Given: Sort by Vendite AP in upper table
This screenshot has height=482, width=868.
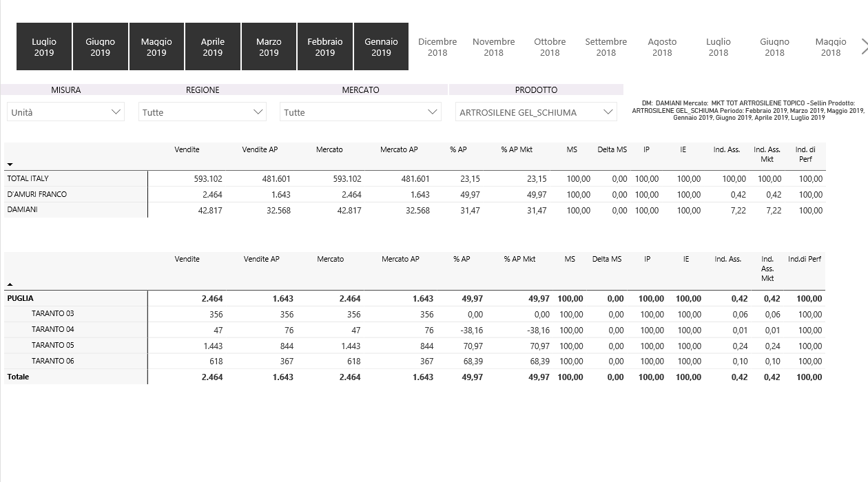Looking at the screenshot, I should pos(260,149).
